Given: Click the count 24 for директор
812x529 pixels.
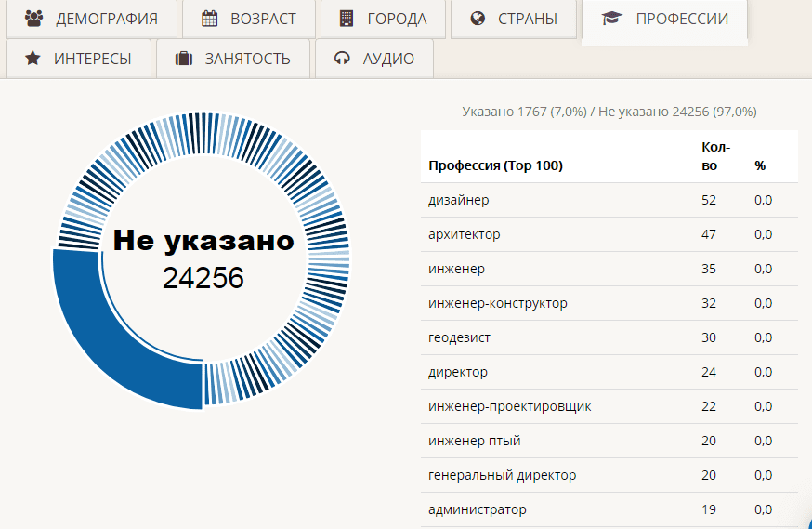Looking at the screenshot, I should tap(709, 372).
